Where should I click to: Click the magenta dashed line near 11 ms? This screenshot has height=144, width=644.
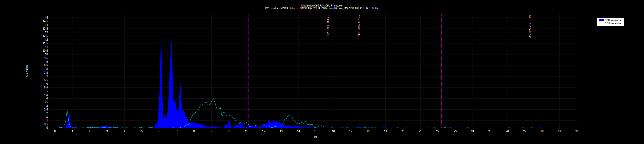[248, 71]
